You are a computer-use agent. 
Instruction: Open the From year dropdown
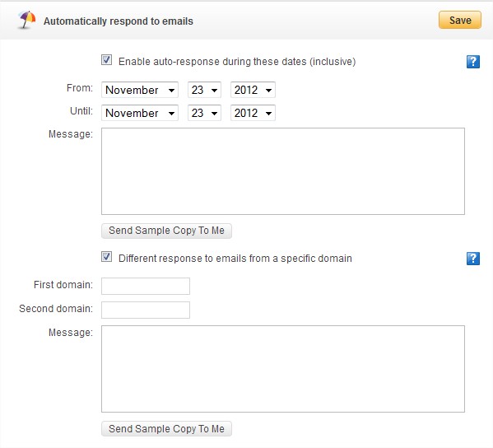pos(253,90)
